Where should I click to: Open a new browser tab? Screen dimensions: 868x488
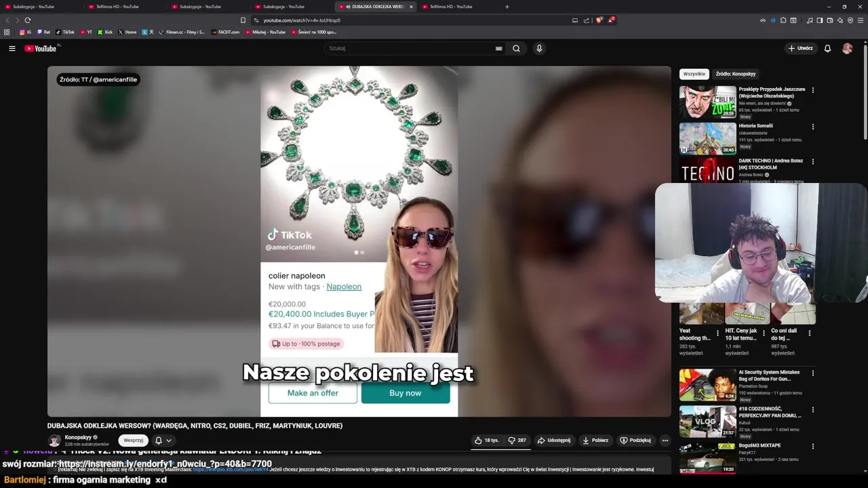pyautogui.click(x=507, y=7)
